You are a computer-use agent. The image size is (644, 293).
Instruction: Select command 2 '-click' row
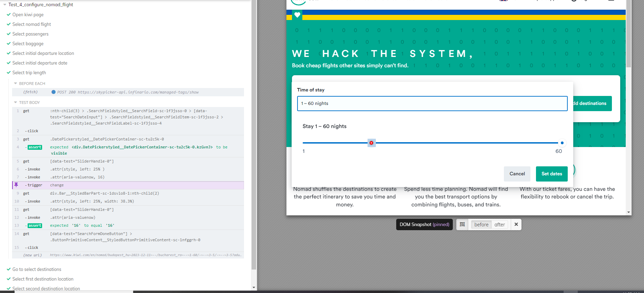point(128,131)
